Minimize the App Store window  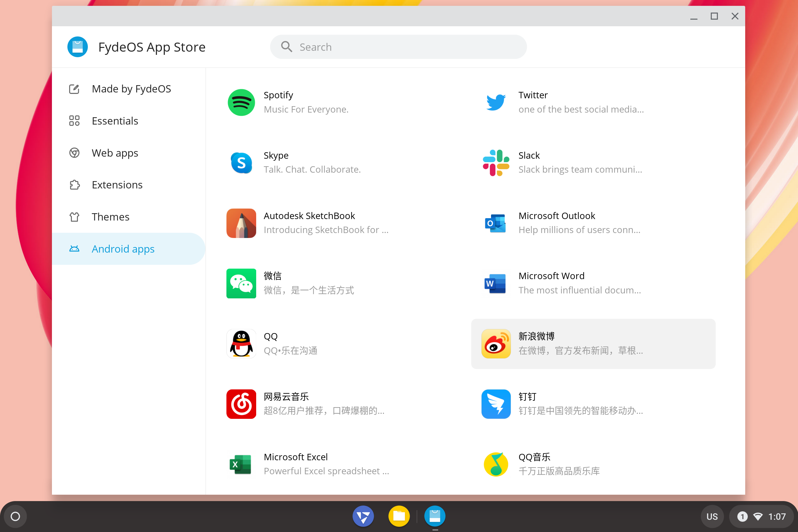pyautogui.click(x=694, y=16)
